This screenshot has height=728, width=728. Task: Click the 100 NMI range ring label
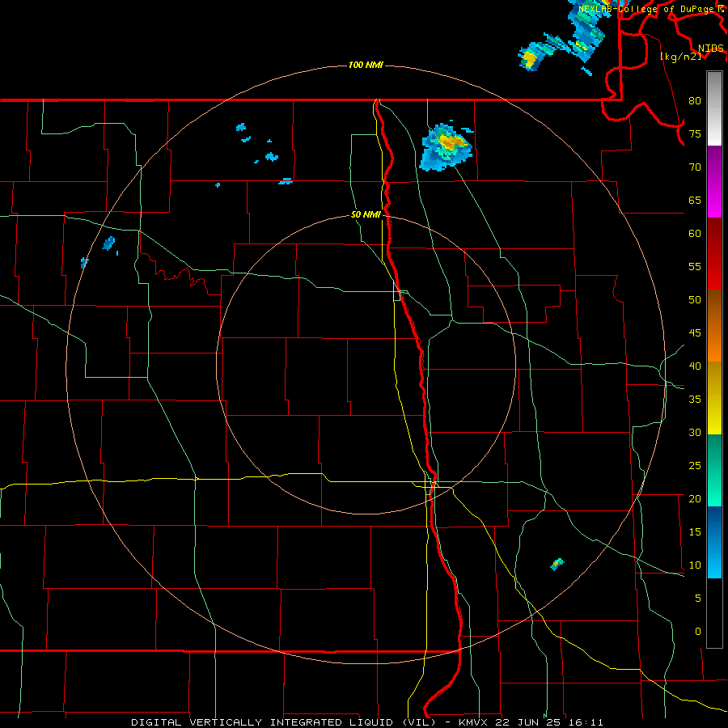366,65
